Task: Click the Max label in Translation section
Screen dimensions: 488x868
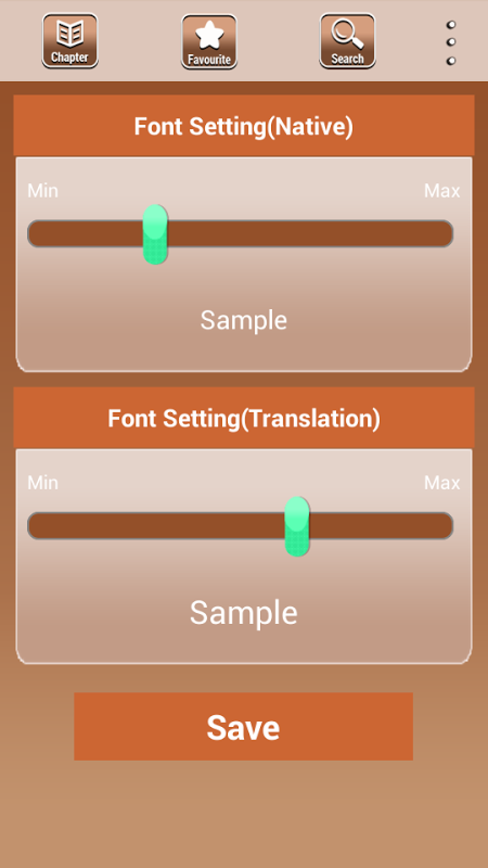Action: pos(442,483)
